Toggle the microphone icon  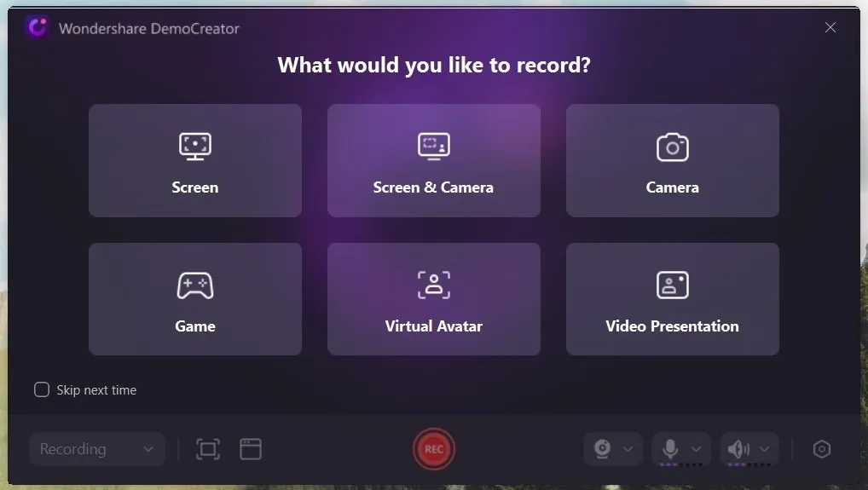[670, 449]
